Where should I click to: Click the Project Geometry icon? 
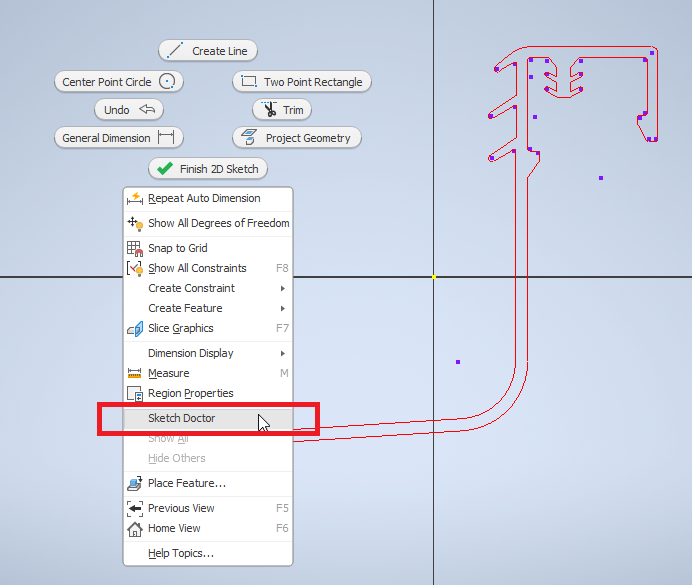[249, 137]
